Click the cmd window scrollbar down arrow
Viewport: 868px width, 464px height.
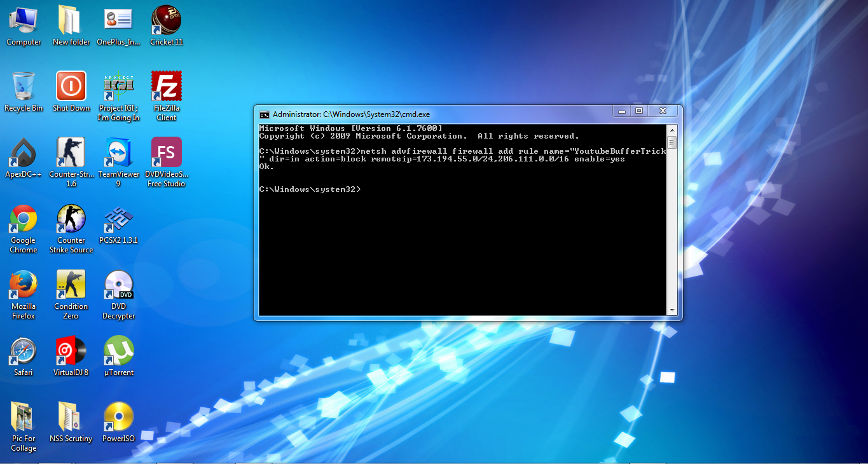point(672,310)
